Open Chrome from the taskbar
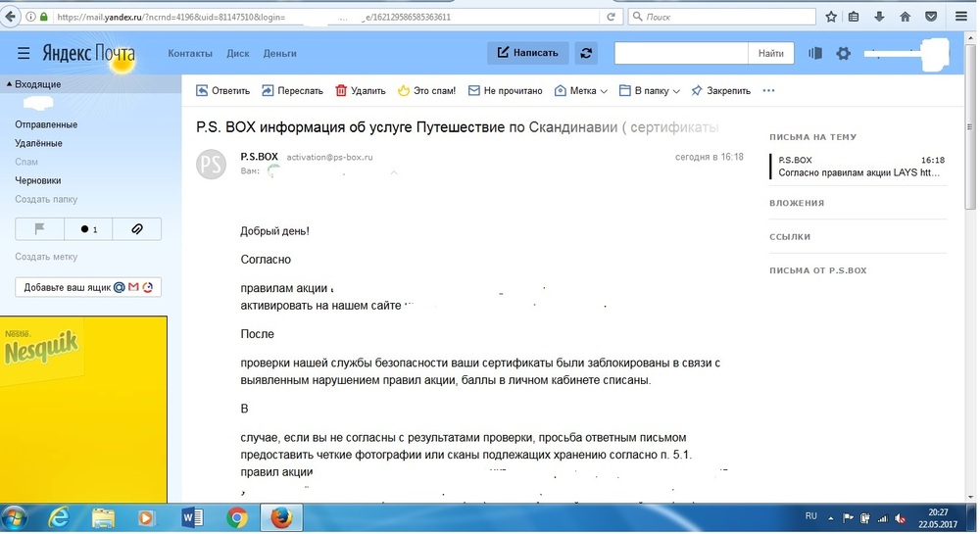 (237, 517)
